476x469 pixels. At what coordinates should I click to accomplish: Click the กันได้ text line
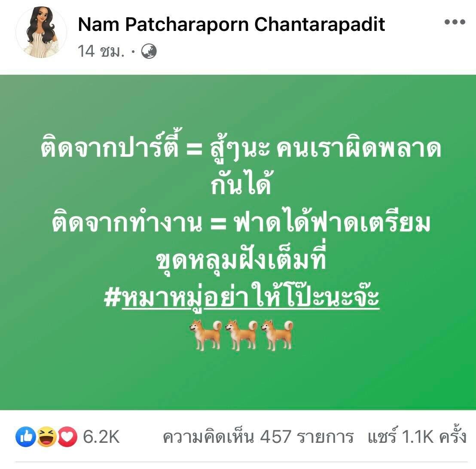[241, 183]
